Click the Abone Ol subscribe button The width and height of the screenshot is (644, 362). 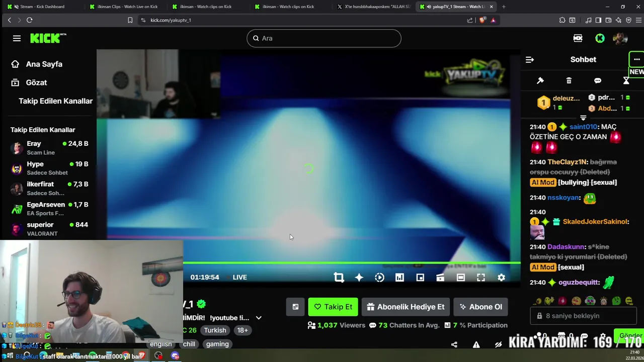tap(480, 307)
